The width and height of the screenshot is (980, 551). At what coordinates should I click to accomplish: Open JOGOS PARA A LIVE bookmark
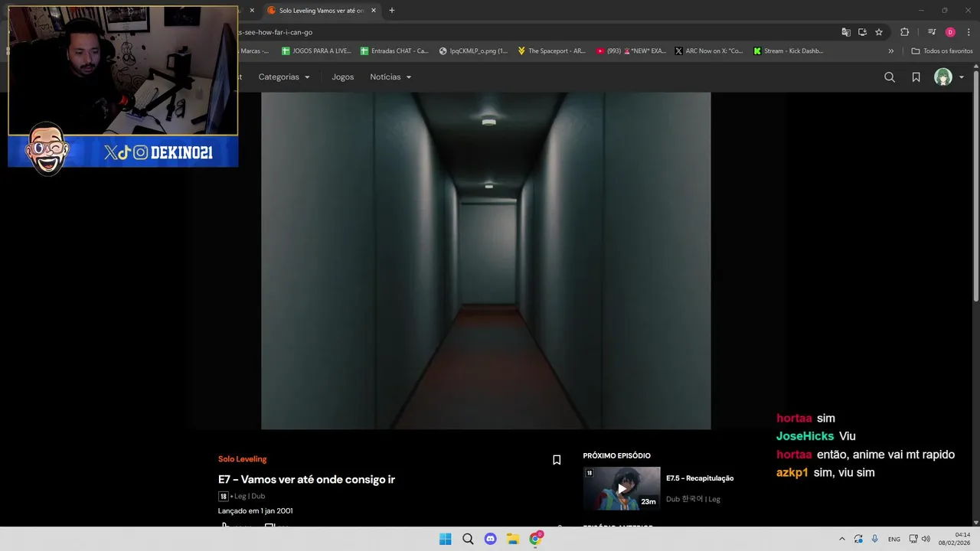click(316, 51)
